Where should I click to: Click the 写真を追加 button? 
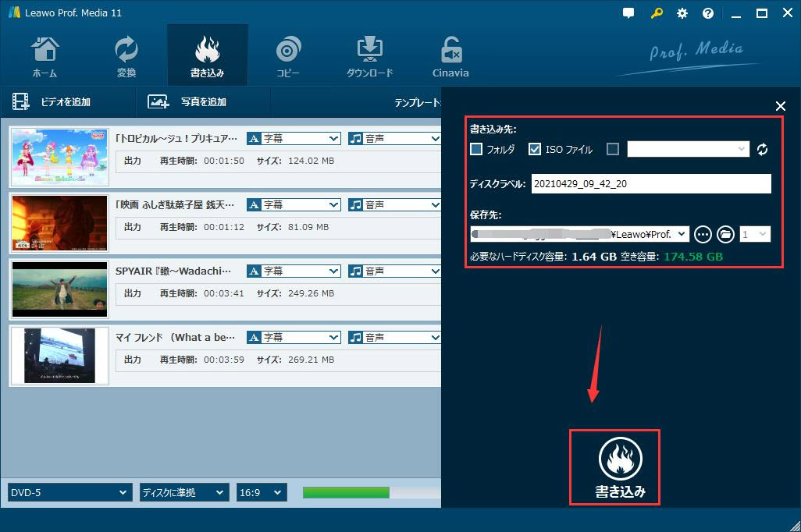click(188, 102)
